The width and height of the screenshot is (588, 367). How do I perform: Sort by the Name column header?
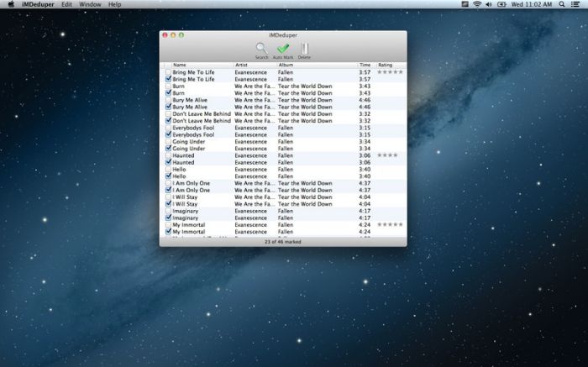(x=203, y=65)
